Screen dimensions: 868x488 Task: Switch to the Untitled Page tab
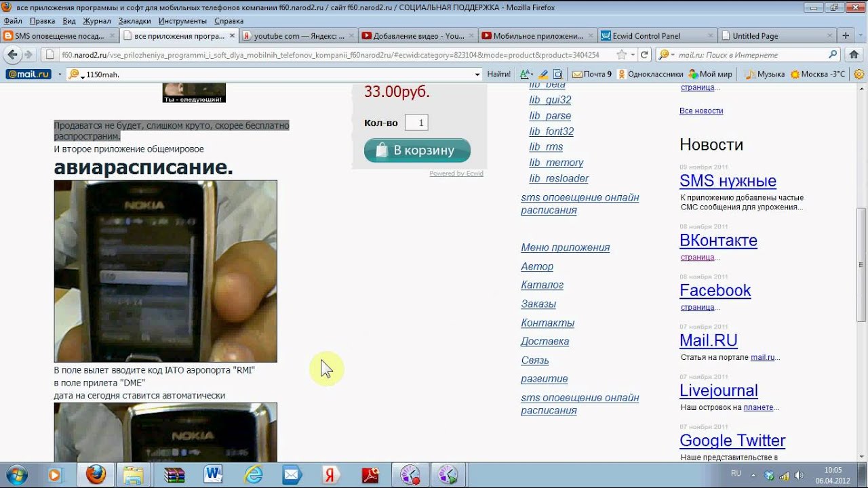click(x=777, y=36)
